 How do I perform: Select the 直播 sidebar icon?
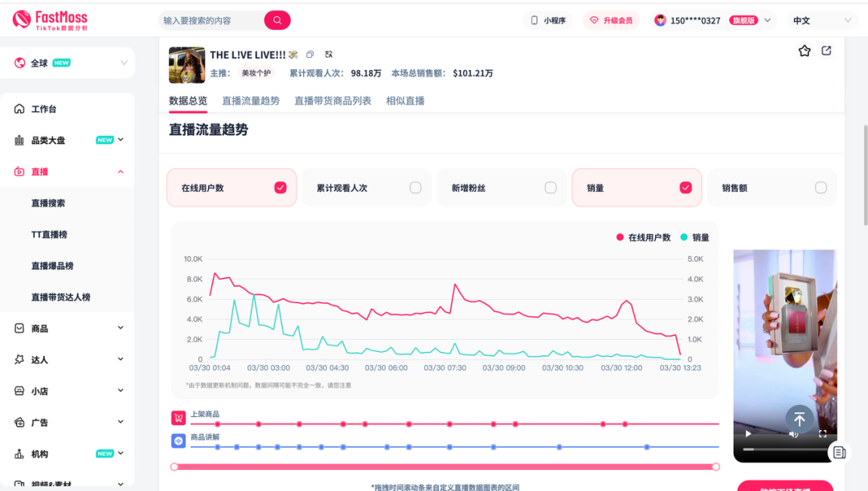tap(19, 171)
